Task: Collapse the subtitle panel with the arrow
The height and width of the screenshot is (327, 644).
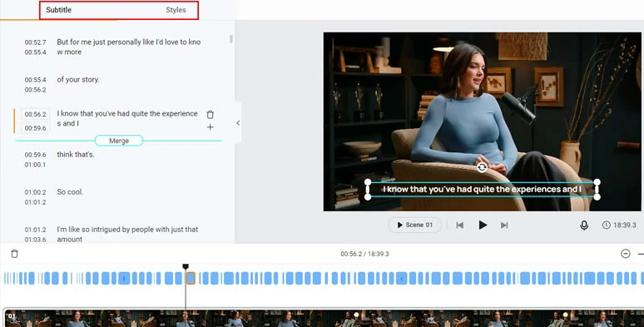Action: point(238,122)
